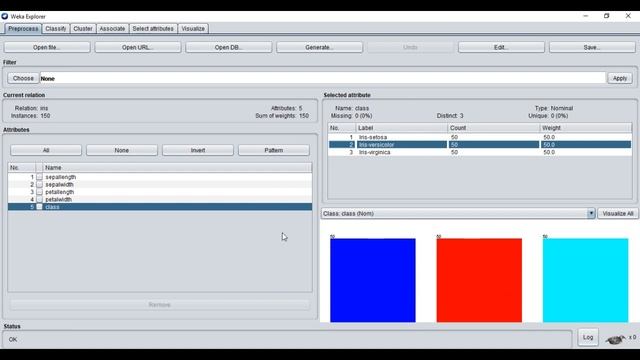The width and height of the screenshot is (640, 360).
Task: Click the Open DB... button
Action: pyautogui.click(x=229, y=47)
